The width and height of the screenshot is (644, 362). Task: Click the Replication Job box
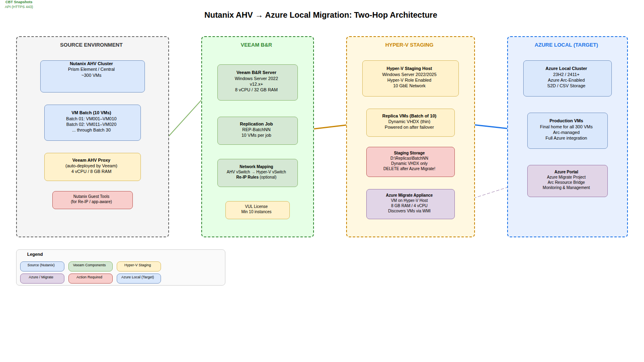(x=258, y=131)
